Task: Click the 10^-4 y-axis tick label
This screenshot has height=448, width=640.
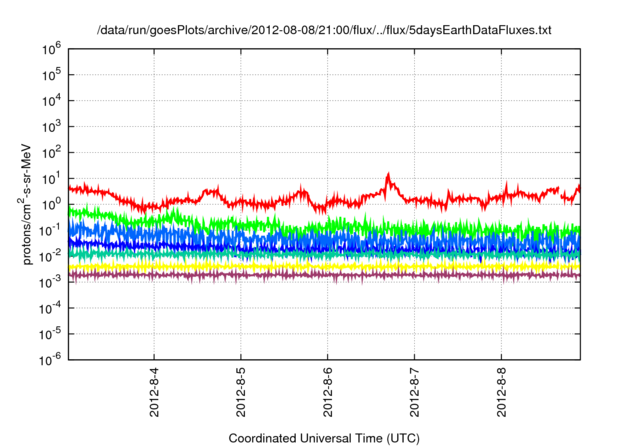Action: point(51,308)
